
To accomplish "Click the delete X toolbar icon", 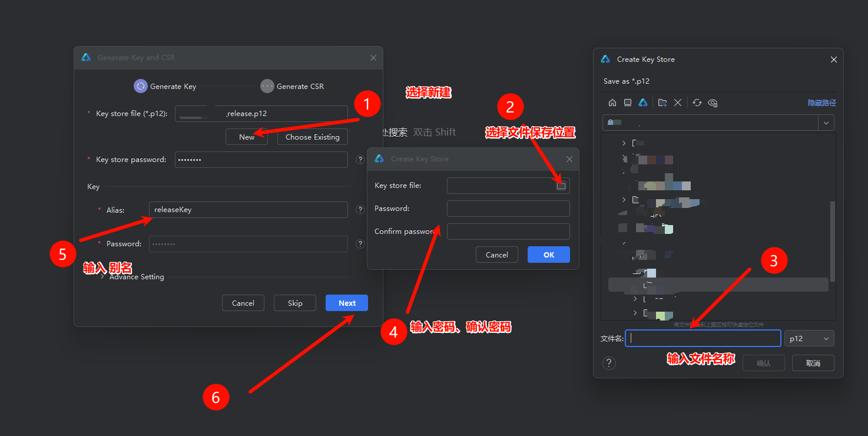I will click(678, 103).
